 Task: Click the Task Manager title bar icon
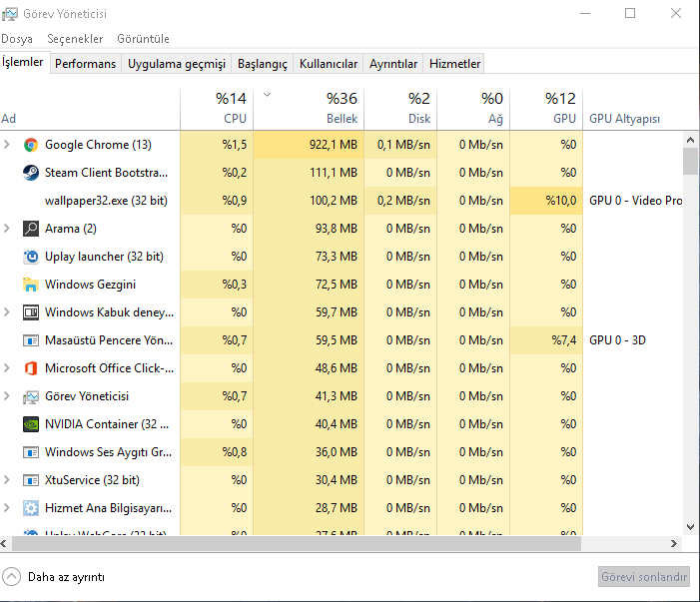pyautogui.click(x=10, y=14)
